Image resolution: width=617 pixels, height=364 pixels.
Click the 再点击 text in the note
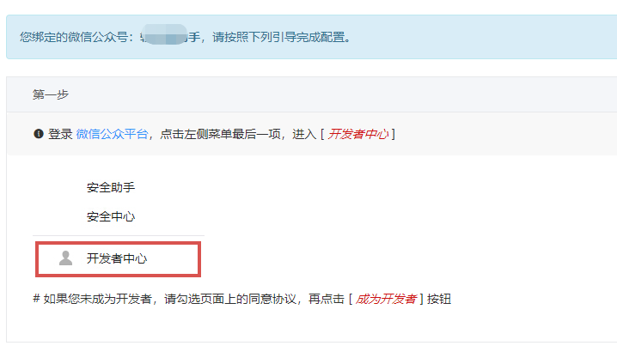point(327,299)
